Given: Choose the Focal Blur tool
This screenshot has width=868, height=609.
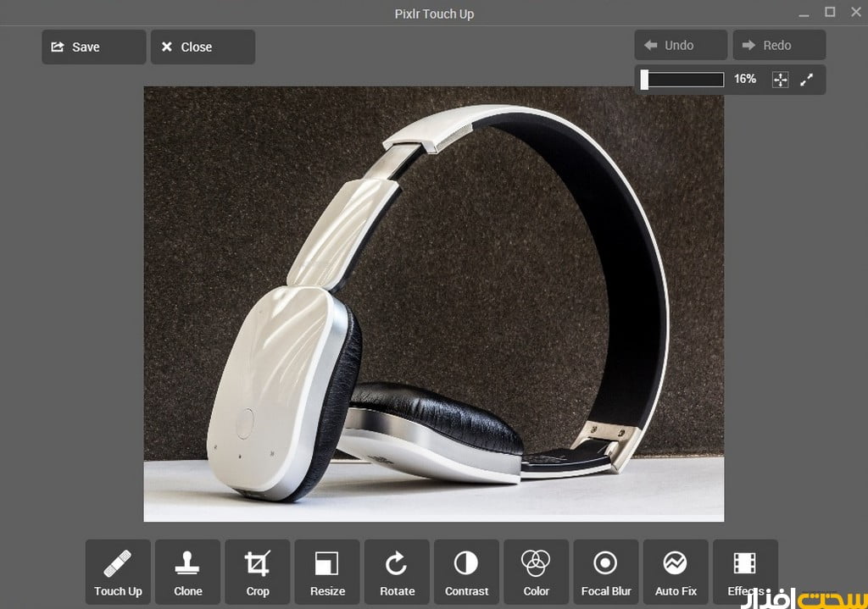Looking at the screenshot, I should pyautogui.click(x=606, y=572).
